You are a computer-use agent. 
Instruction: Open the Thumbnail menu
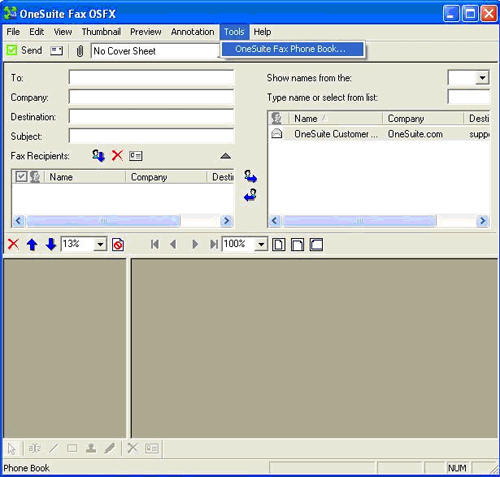(101, 32)
